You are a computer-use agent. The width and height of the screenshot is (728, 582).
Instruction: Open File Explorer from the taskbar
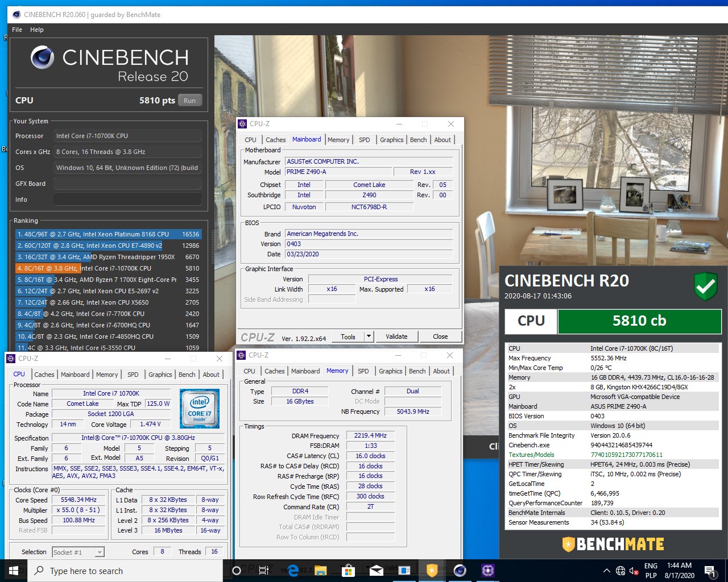(321, 571)
